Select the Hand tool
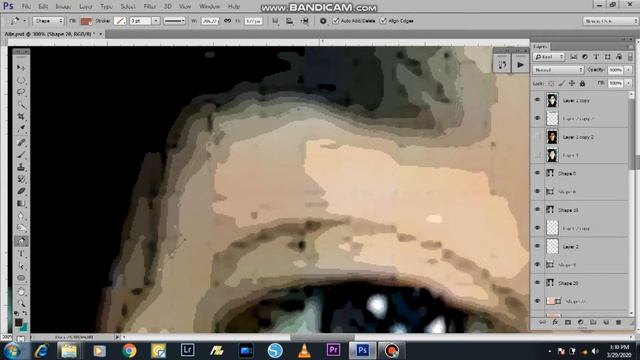This screenshot has height=360, width=640. tap(21, 291)
